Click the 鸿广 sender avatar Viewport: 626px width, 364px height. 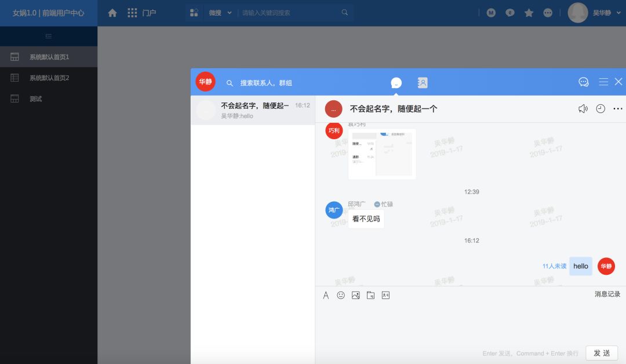click(334, 210)
